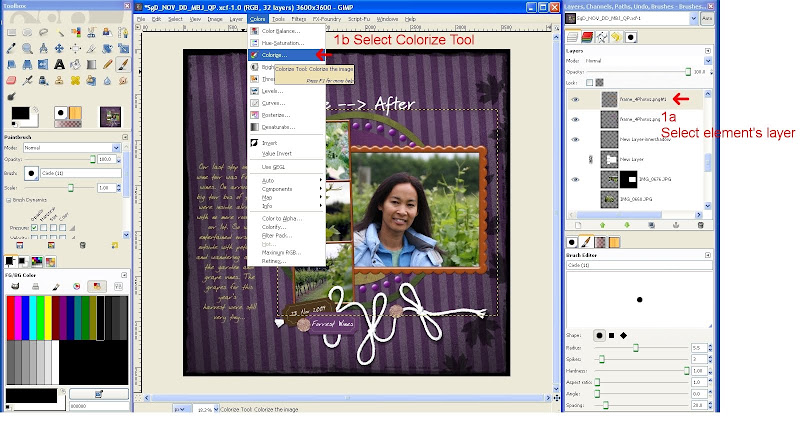The image size is (800, 426).
Task: Open the Channels tab icon
Action: pyautogui.click(x=587, y=37)
